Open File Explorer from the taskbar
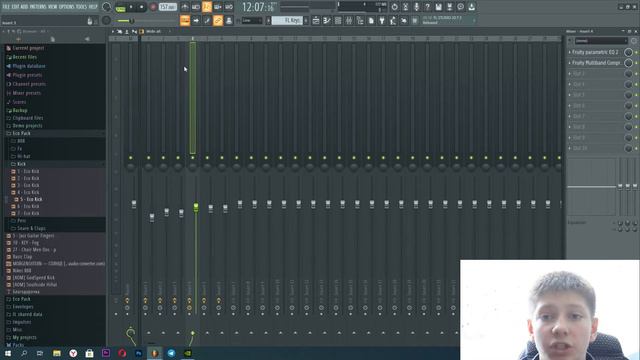Screen dimensions: 640x360 tap(57, 353)
